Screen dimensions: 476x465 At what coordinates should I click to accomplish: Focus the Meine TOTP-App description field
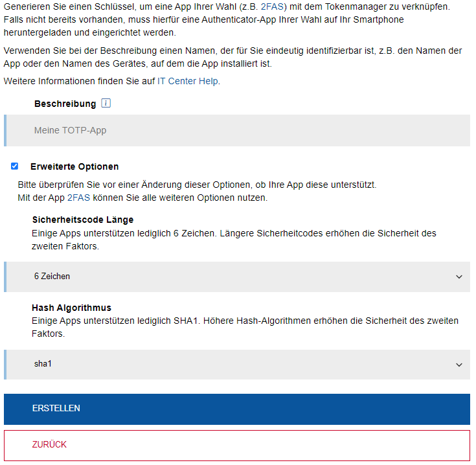(x=237, y=130)
